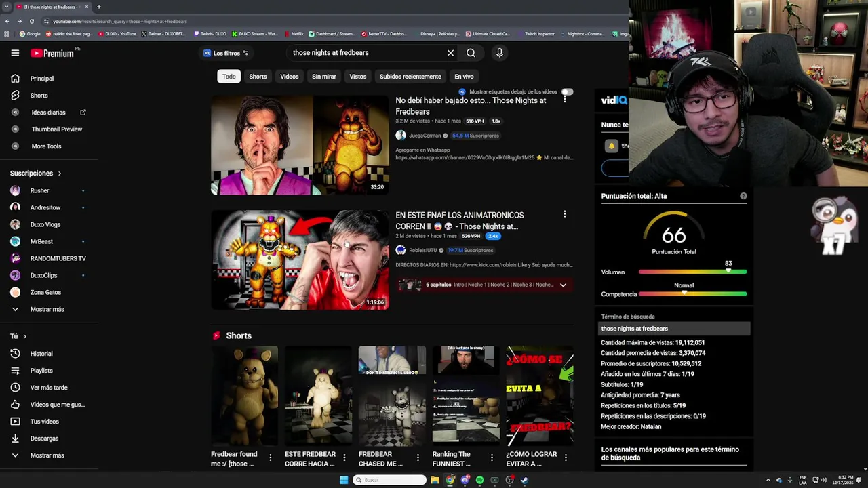This screenshot has height=488, width=868.
Task: Open the YouTube hamburger guide menu
Action: [x=15, y=53]
